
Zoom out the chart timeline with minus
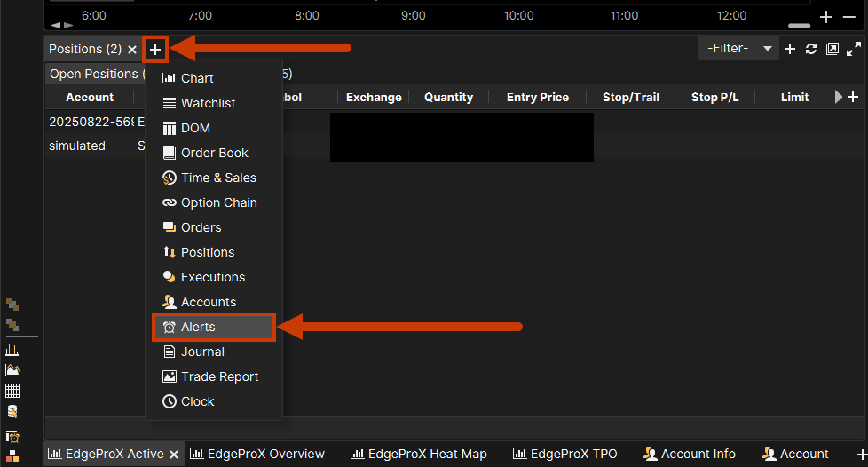pyautogui.click(x=848, y=17)
